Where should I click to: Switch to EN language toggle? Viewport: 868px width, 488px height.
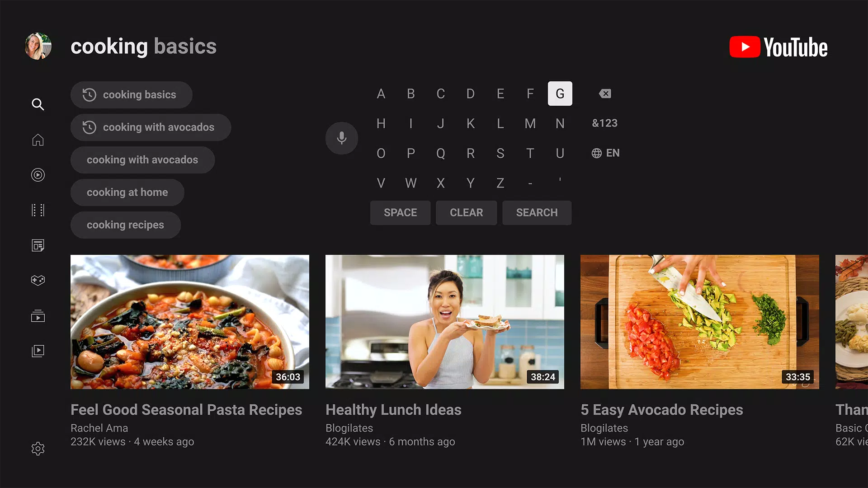click(605, 153)
